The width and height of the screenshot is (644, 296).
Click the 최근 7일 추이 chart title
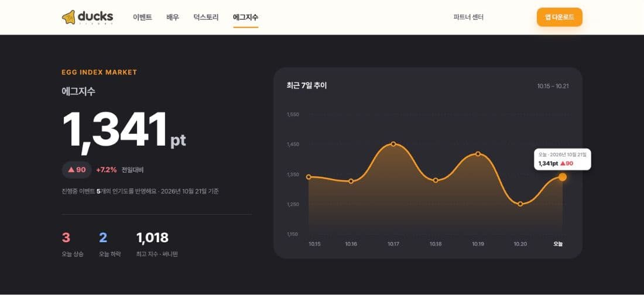[307, 86]
